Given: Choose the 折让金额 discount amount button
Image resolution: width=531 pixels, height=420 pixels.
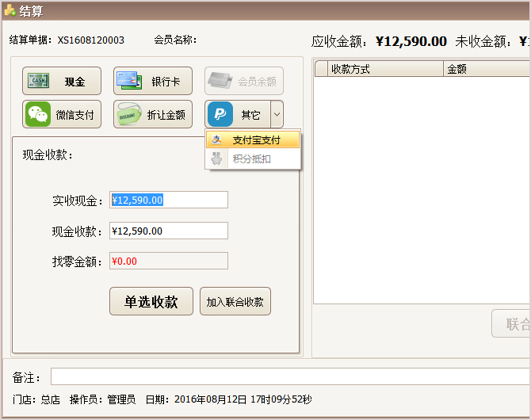Looking at the screenshot, I should (153, 114).
